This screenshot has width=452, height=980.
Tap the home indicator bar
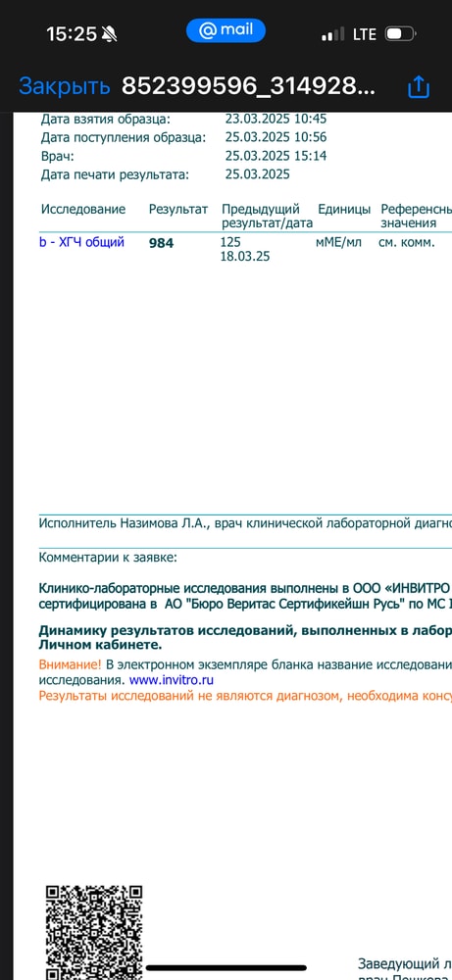226,968
